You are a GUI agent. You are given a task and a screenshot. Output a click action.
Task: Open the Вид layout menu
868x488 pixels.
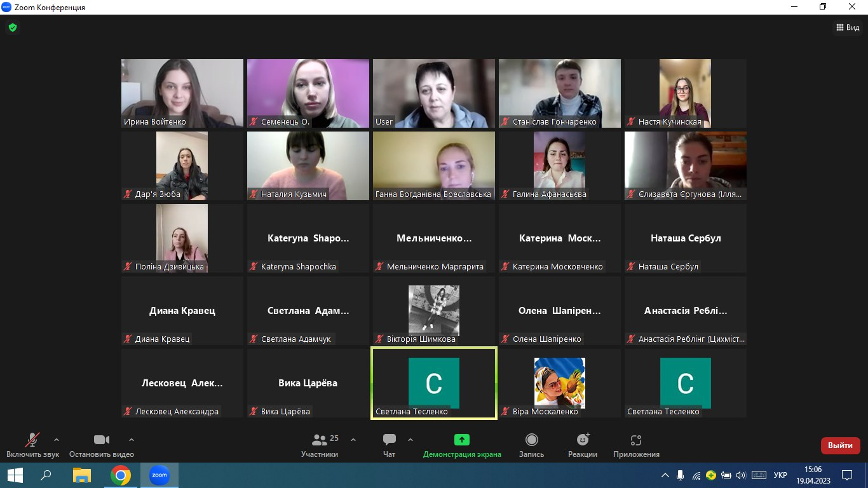(847, 28)
